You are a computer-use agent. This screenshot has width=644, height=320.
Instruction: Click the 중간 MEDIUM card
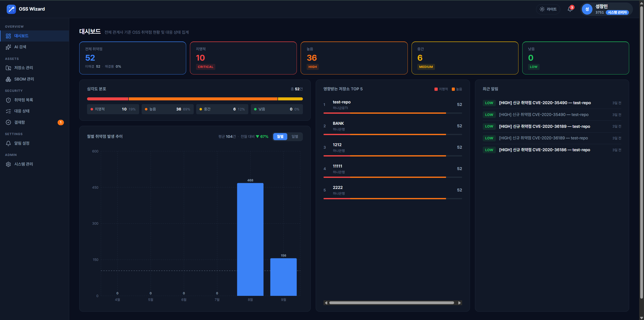click(x=465, y=58)
